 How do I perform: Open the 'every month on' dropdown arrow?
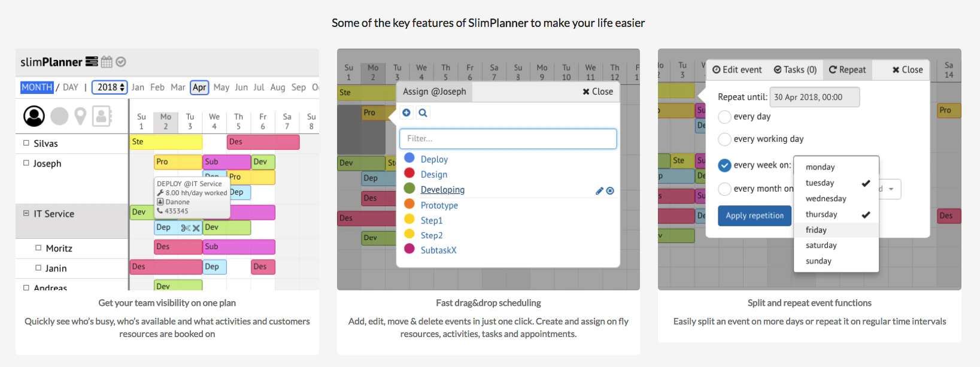point(891,189)
